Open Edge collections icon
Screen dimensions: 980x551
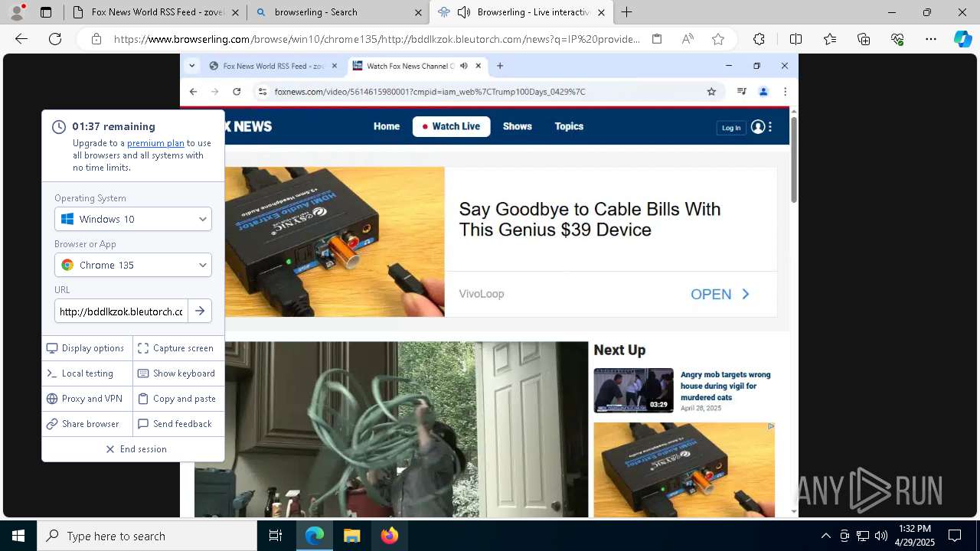pos(864,39)
